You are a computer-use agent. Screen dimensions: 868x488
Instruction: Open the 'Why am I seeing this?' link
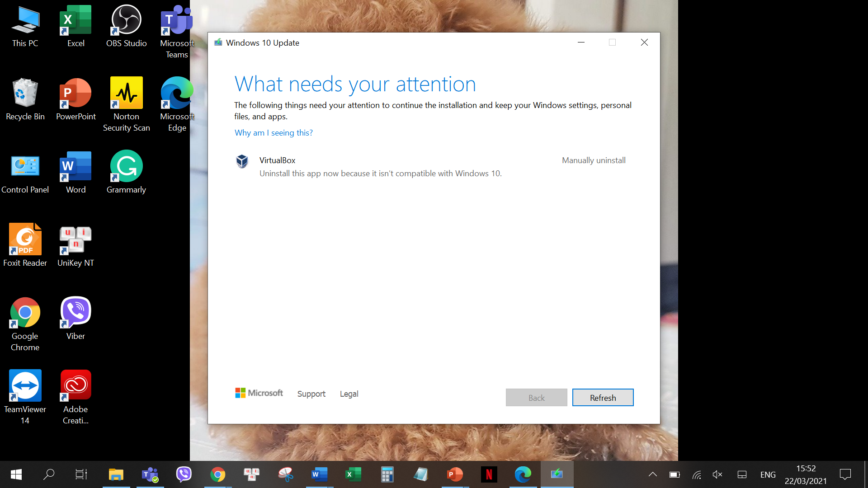(274, 133)
